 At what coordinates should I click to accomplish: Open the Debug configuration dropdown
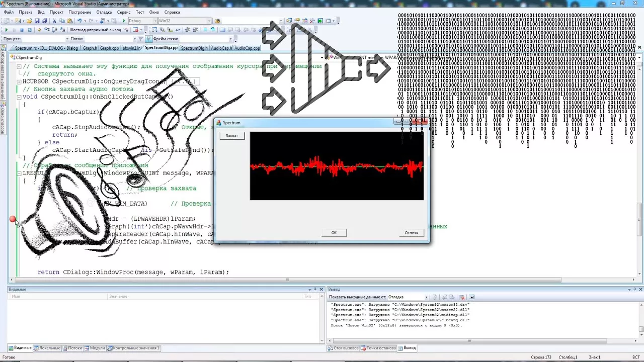click(154, 21)
